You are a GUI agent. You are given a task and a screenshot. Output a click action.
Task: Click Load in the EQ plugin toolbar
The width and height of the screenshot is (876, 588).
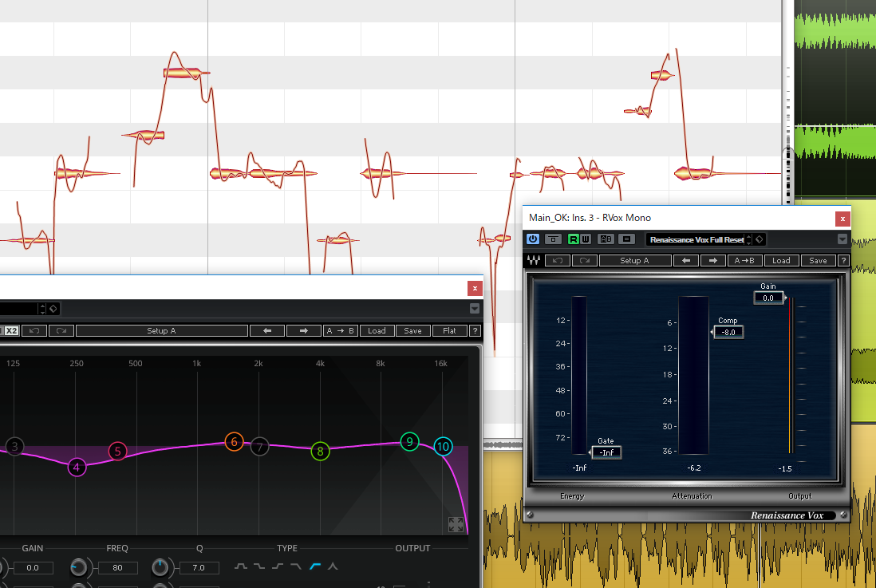coord(377,331)
